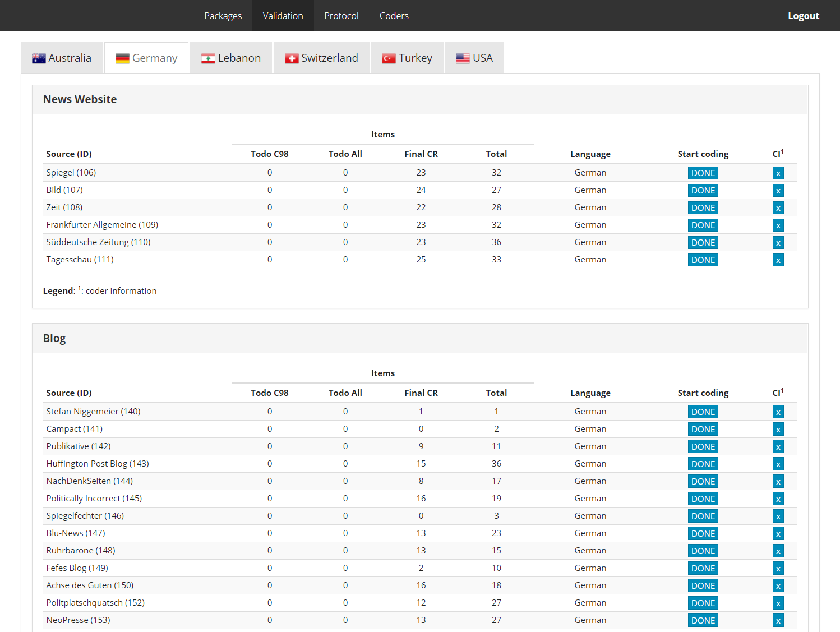Viewport: 840px width, 632px height.
Task: Click the x icon for NachDenkSeiten (144)
Action: (x=778, y=482)
